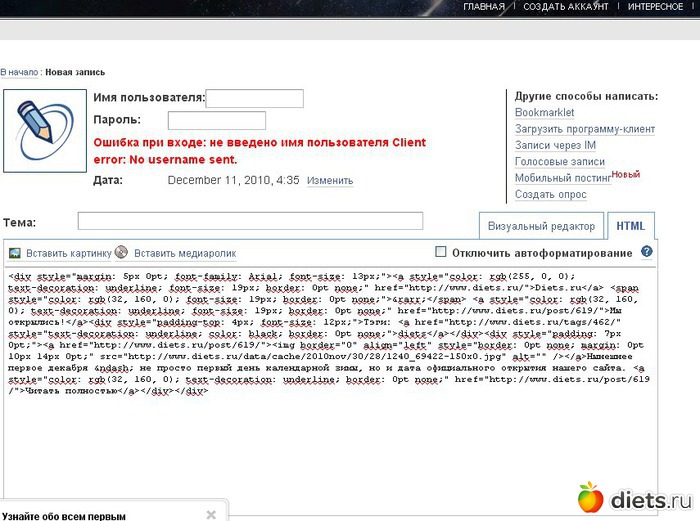This screenshot has width=700, height=521.
Task: Click into the 'Пароль' password field
Action: pyautogui.click(x=216, y=121)
